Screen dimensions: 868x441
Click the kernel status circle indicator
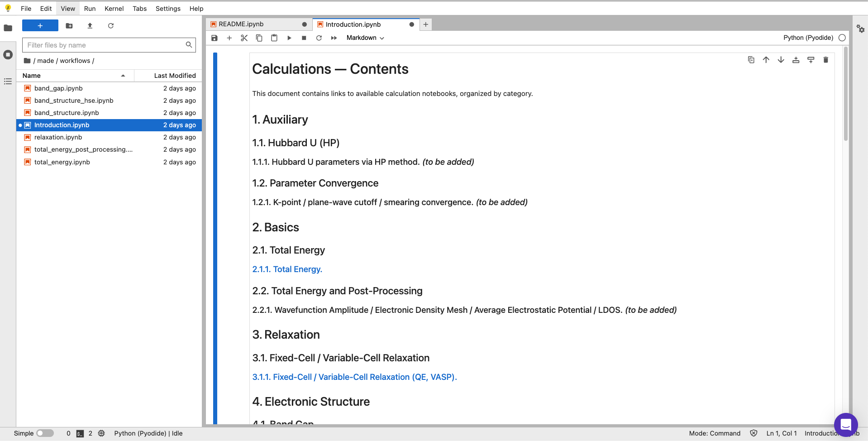point(842,38)
